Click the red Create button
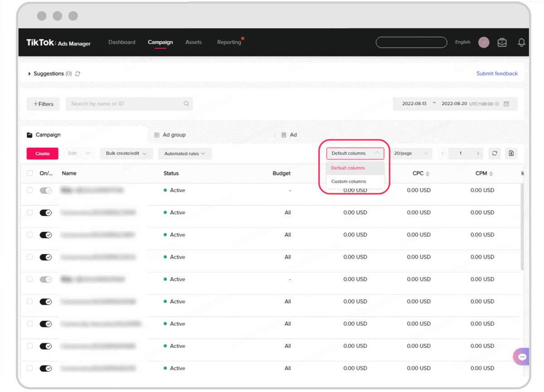 point(42,154)
